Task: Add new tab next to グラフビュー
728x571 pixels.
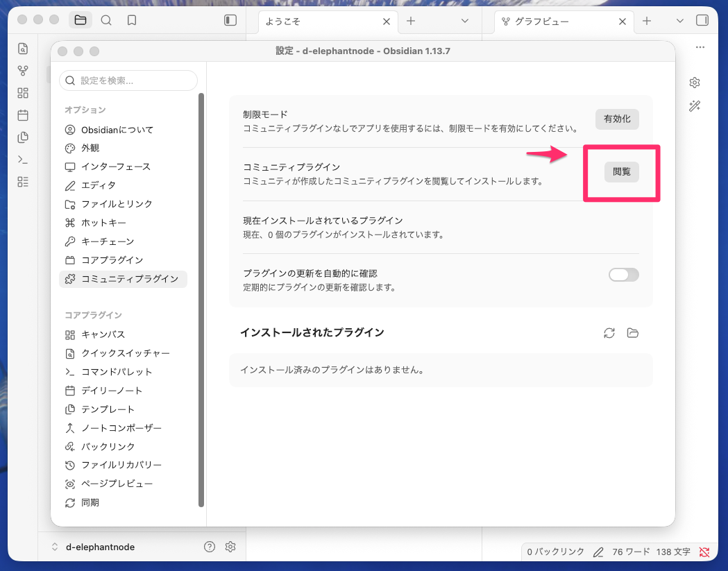Action: (647, 21)
